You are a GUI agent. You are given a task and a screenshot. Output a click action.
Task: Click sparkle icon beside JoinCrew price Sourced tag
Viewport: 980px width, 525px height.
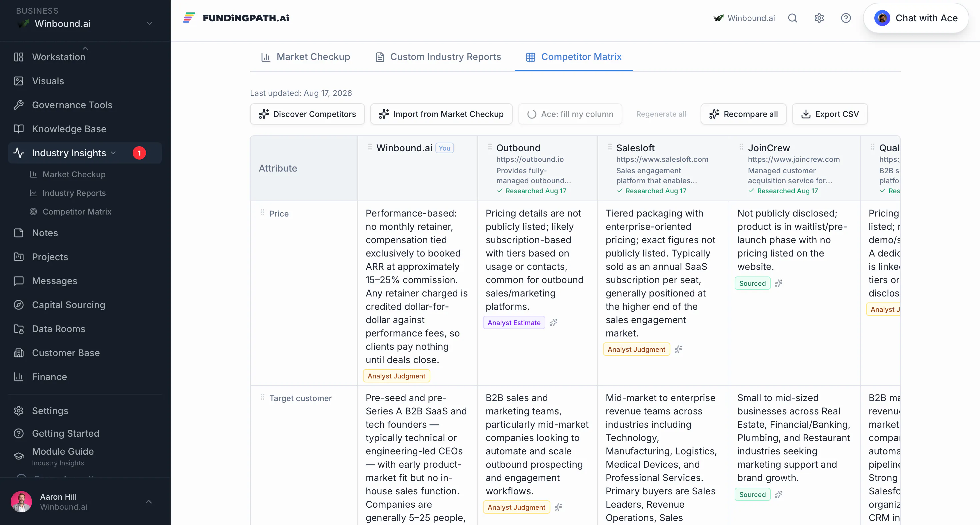[x=779, y=283]
